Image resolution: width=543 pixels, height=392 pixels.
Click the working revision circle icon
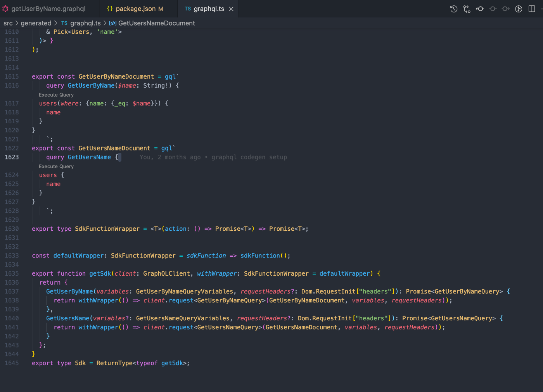coord(493,9)
